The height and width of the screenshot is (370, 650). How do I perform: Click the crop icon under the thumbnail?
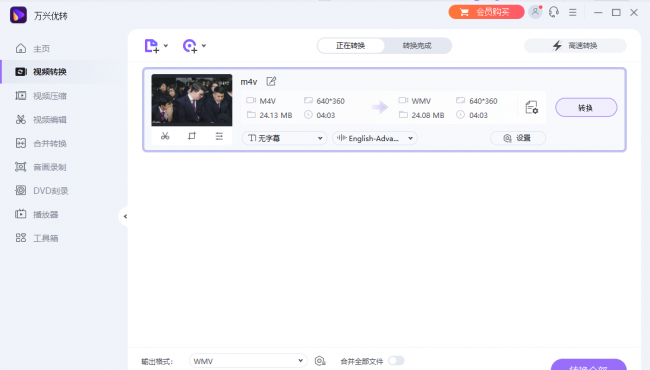192,136
